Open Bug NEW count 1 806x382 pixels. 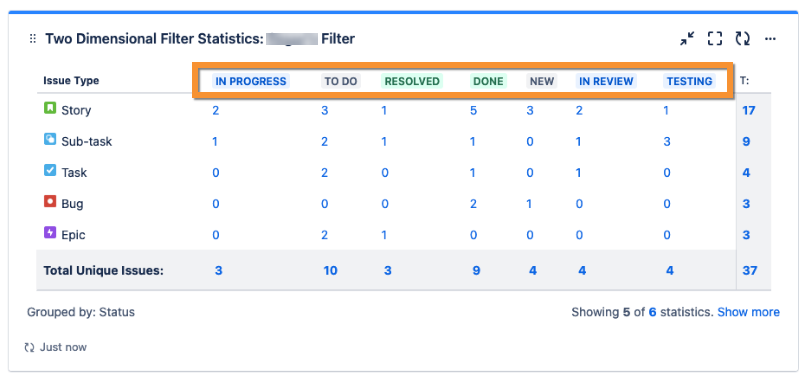[530, 204]
